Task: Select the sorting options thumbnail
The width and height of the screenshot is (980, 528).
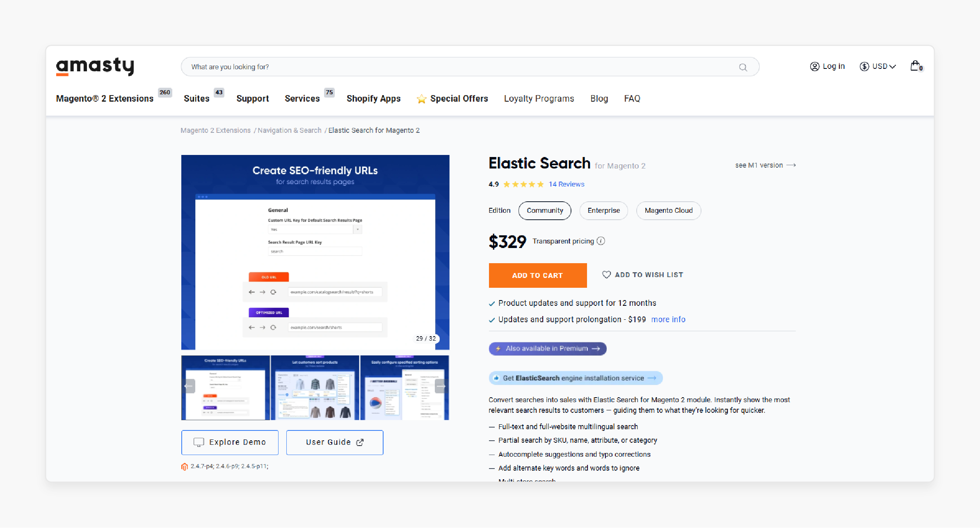Action: [x=404, y=388]
